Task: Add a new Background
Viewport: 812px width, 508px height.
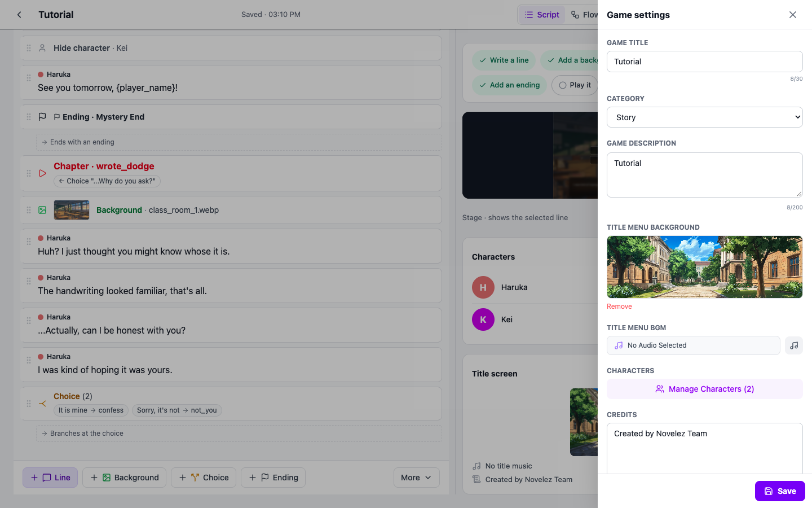Action: [x=124, y=478]
